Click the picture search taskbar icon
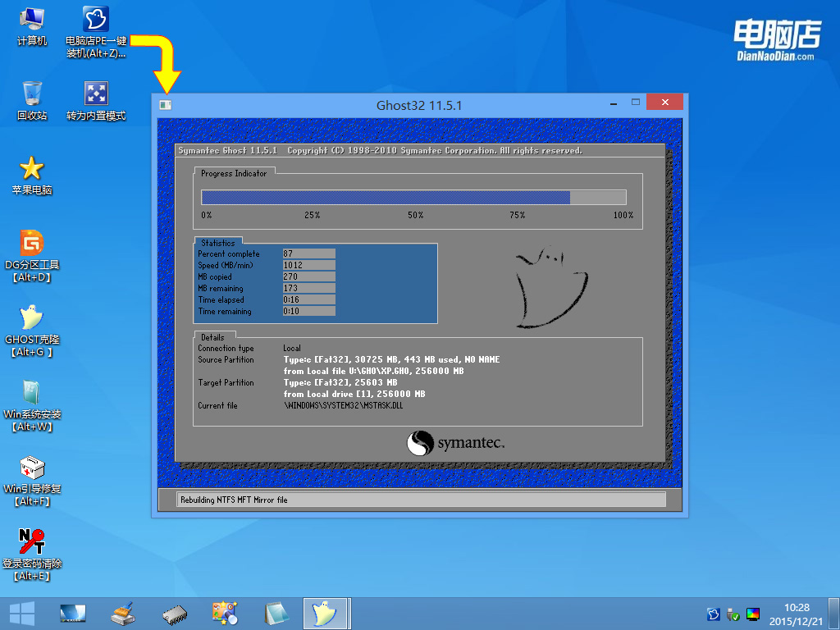840x630 pixels. [225, 614]
